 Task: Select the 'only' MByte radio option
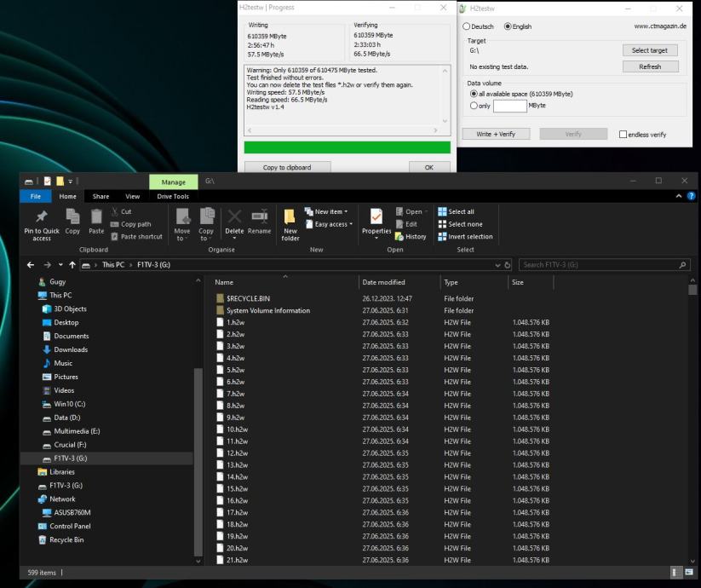(x=474, y=106)
